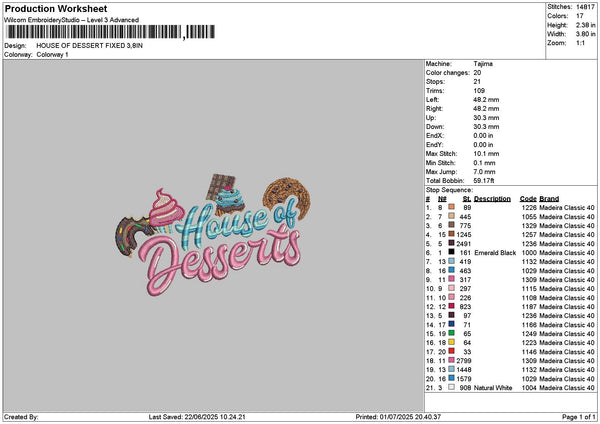Click the Colors value 17
The image size is (600, 424).
tap(580, 16)
